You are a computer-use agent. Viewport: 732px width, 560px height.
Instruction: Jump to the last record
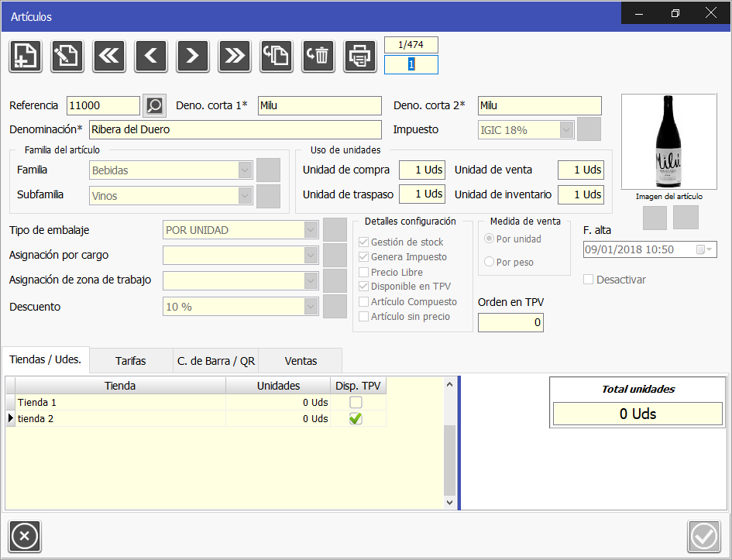pyautogui.click(x=235, y=56)
